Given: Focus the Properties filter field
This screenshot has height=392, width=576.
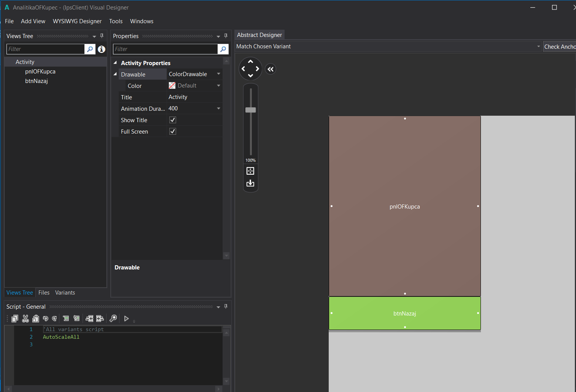Looking at the screenshot, I should coord(165,49).
